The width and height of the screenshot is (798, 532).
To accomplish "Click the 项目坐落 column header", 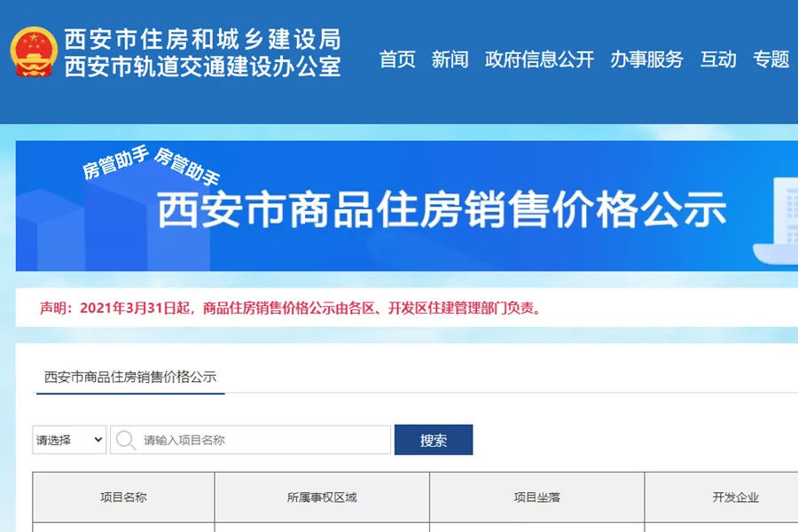I will [535, 497].
